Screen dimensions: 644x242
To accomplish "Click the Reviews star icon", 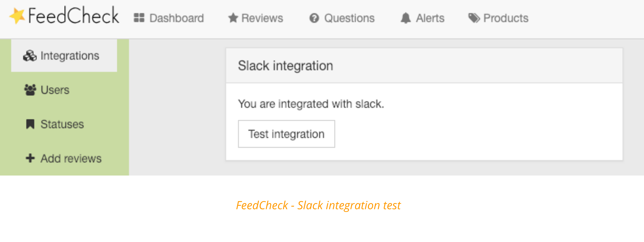I will point(233,18).
